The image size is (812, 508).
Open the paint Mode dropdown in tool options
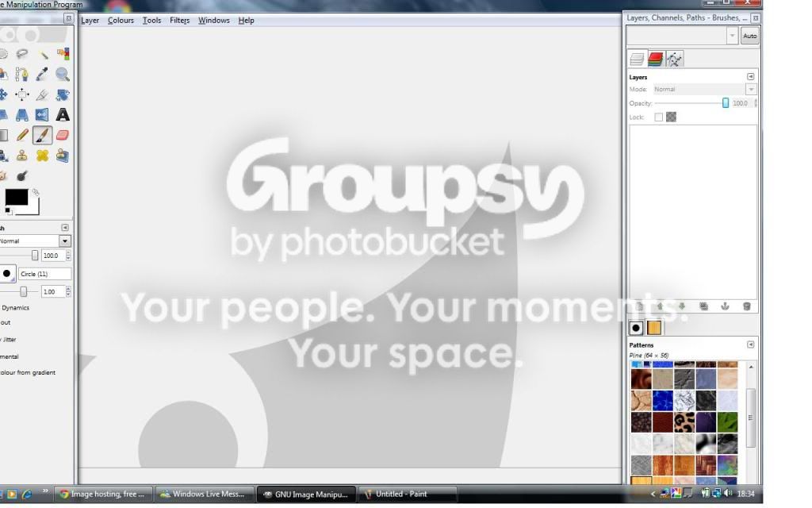[x=65, y=241]
